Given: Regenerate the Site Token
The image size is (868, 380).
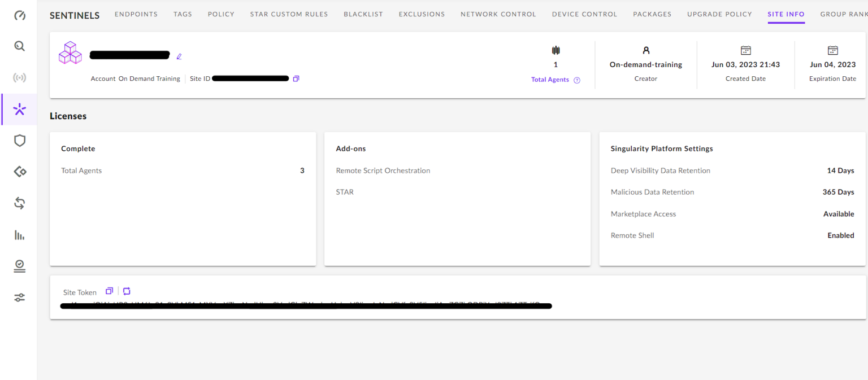Looking at the screenshot, I should [x=127, y=291].
